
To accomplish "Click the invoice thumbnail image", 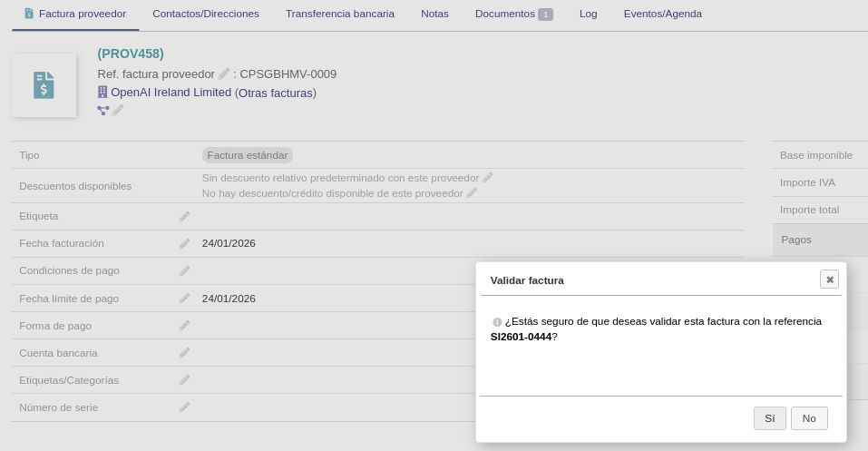I will tap(44, 85).
